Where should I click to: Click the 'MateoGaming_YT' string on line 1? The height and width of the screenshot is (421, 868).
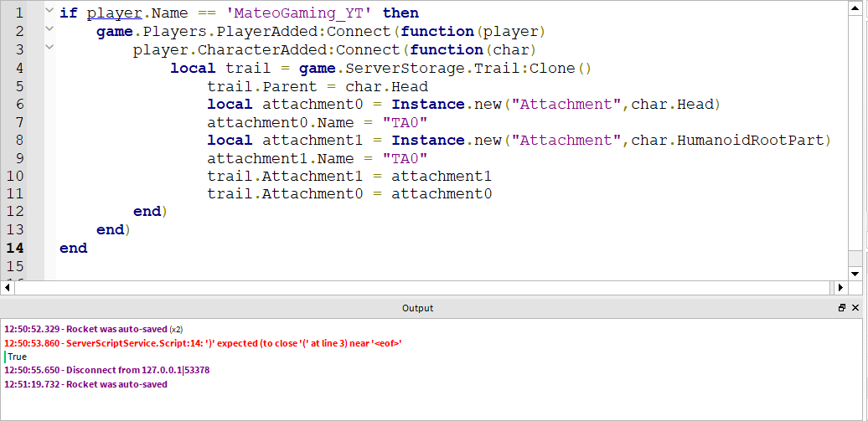[x=299, y=13]
